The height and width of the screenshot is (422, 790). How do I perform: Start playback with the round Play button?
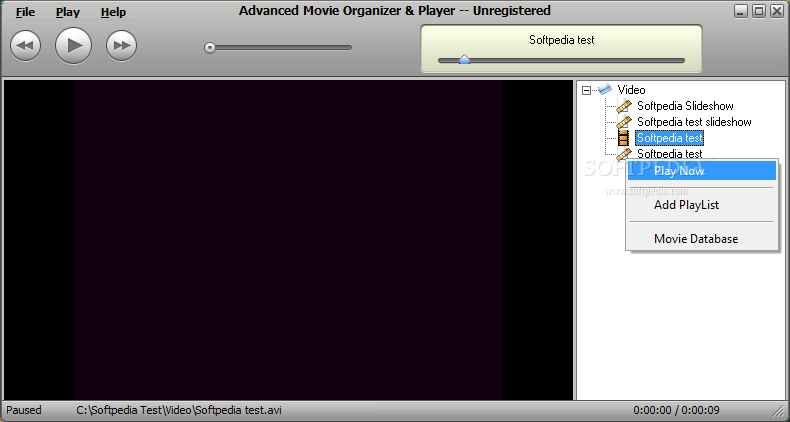[x=74, y=46]
